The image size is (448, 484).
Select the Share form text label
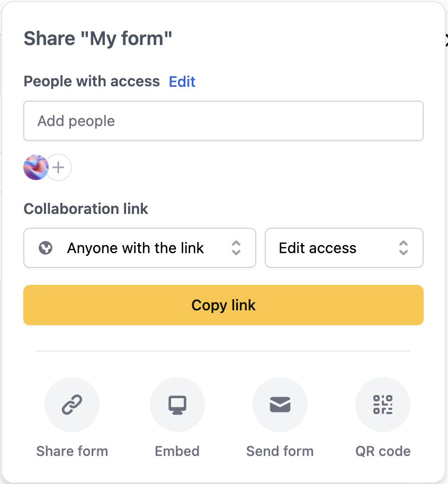72,451
